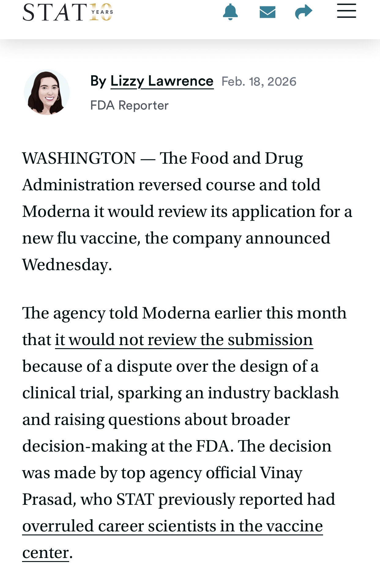Viewport: 380px width, 588px height.
Task: Open the Lizzy Lawrence author link
Action: click(x=162, y=81)
